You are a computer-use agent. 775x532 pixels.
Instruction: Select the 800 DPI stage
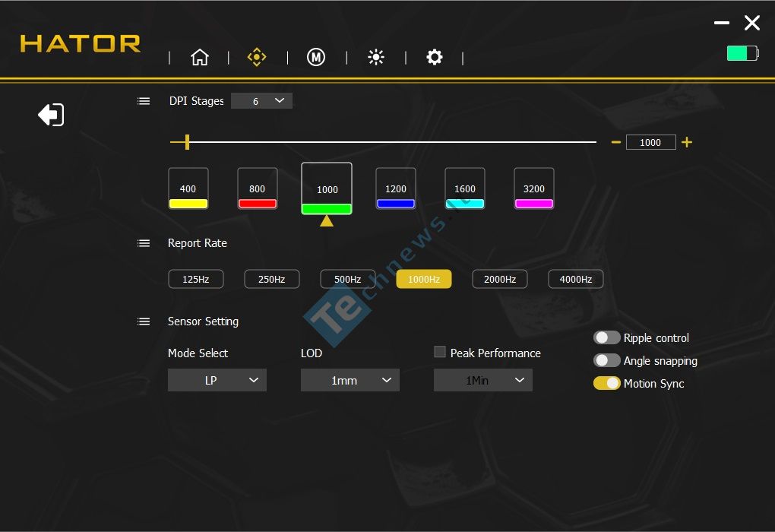point(257,188)
